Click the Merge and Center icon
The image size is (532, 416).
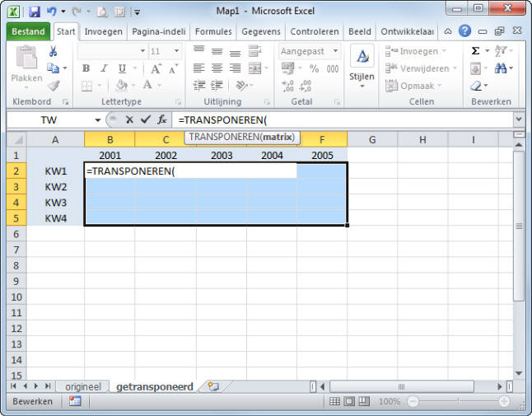pos(254,68)
